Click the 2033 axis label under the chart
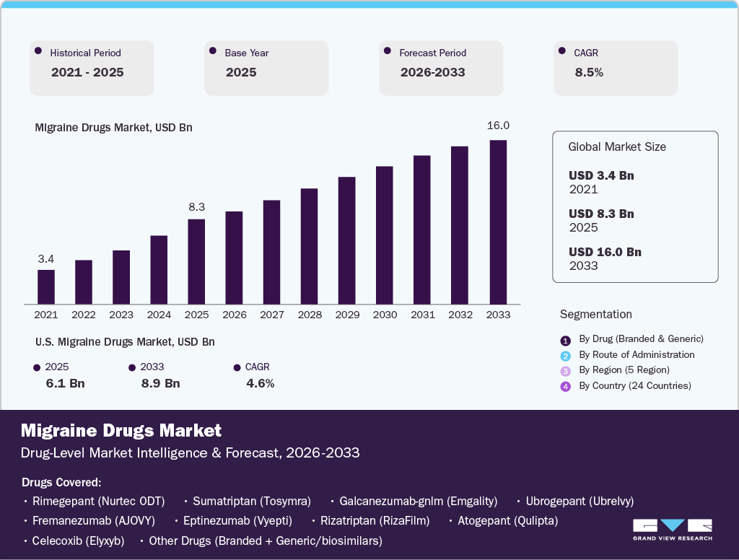The height and width of the screenshot is (560, 739). [498, 315]
